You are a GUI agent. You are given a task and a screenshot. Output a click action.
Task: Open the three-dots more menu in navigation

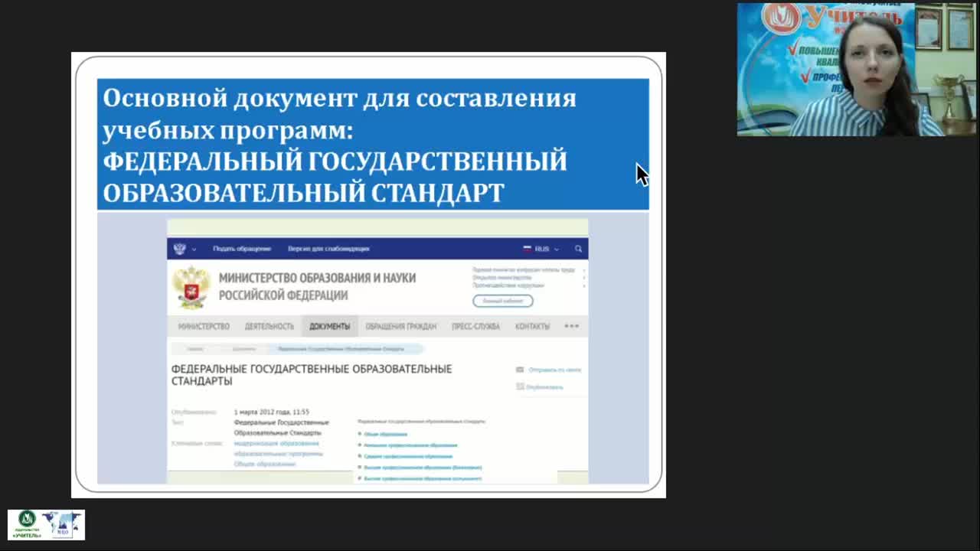[572, 326]
